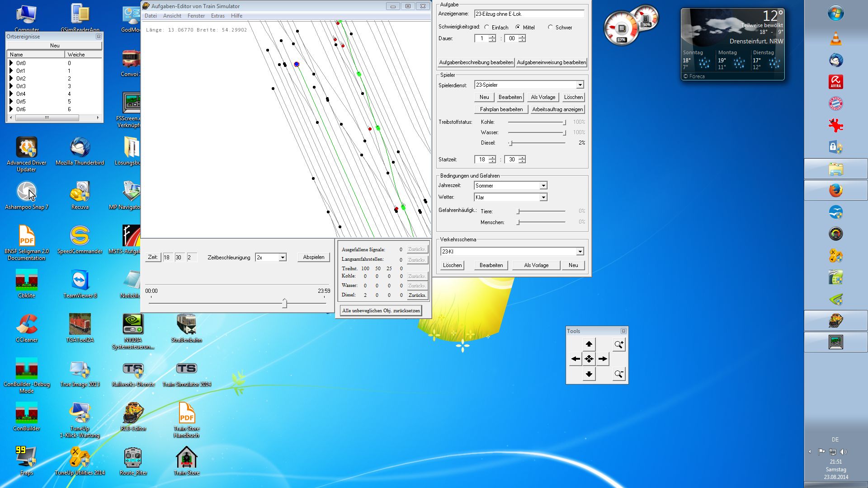Click the Anzeigename text field

528,14
